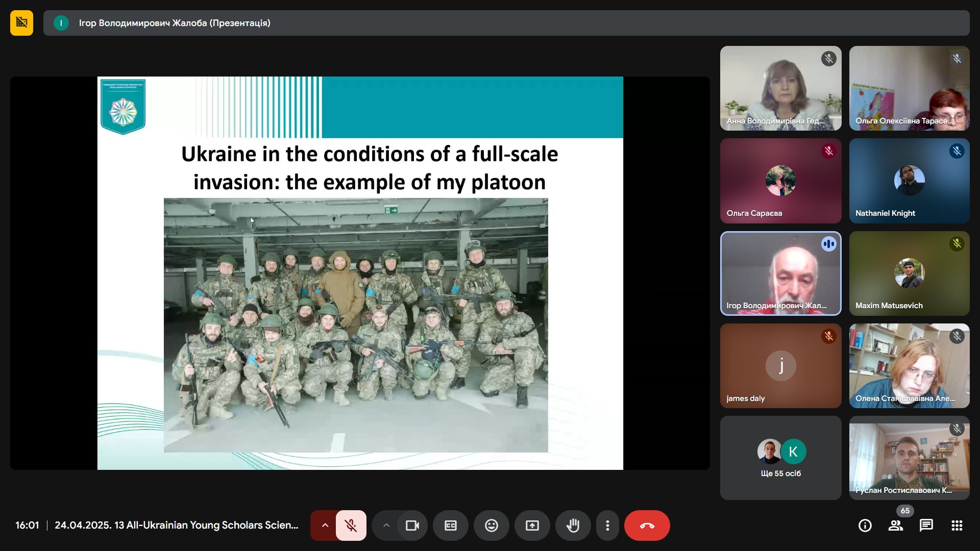Open the in-call chat panel
This screenshot has width=980, height=551.
(x=926, y=525)
